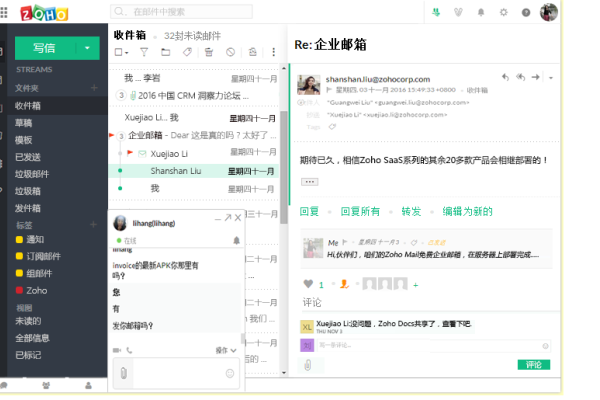Expand quoted text with ellipsis button
This screenshot has width=600, height=400.
click(x=310, y=182)
